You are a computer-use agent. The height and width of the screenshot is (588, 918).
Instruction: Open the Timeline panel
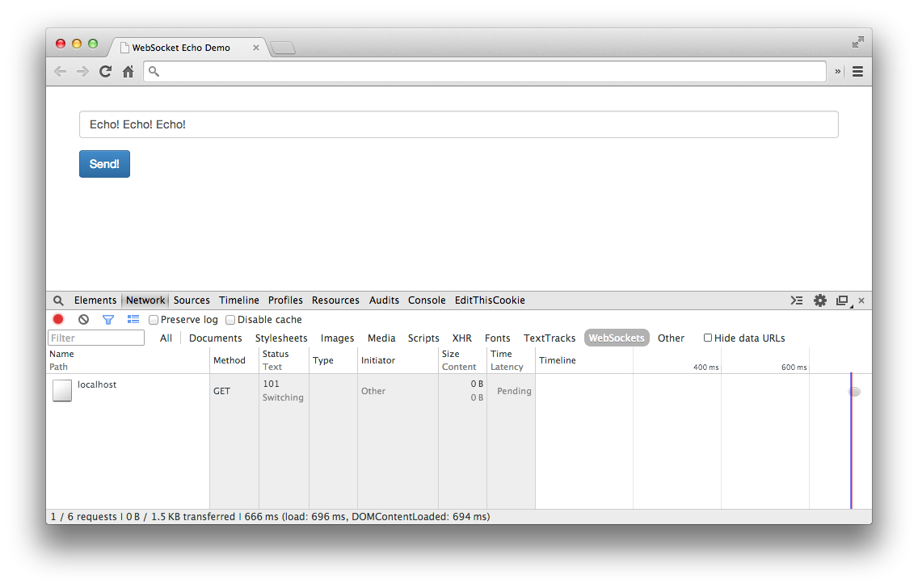[239, 300]
